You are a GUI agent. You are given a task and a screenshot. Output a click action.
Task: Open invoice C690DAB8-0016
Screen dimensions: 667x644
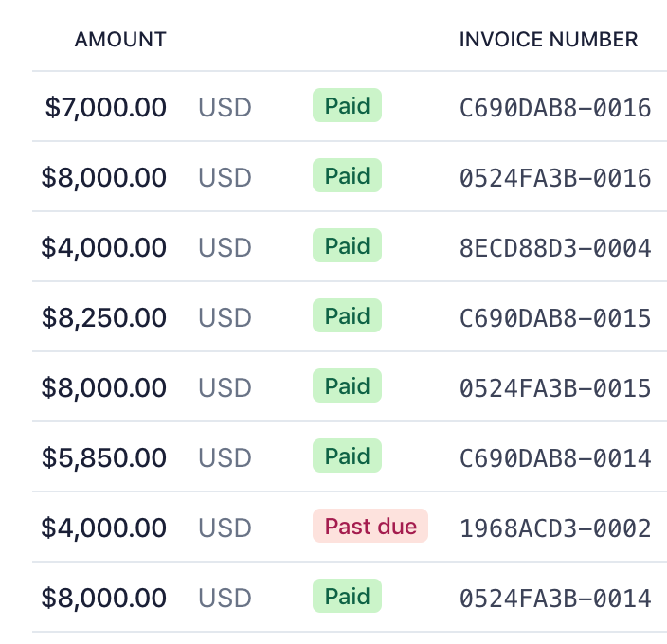555,108
